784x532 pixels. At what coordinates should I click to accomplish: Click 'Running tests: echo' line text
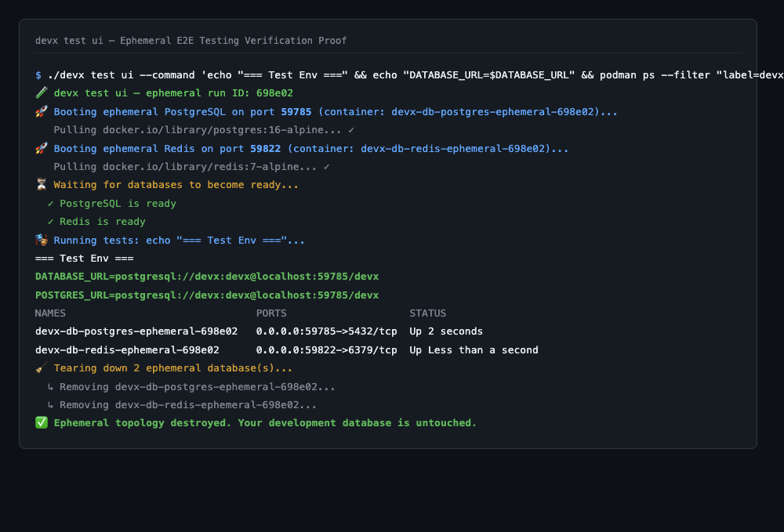[x=179, y=241]
